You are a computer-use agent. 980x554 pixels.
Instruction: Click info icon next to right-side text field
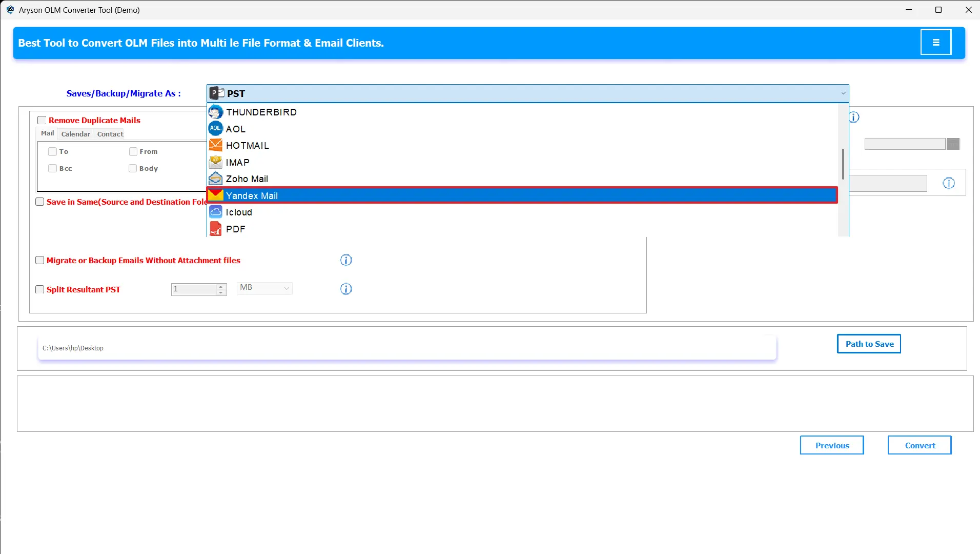pos(949,183)
